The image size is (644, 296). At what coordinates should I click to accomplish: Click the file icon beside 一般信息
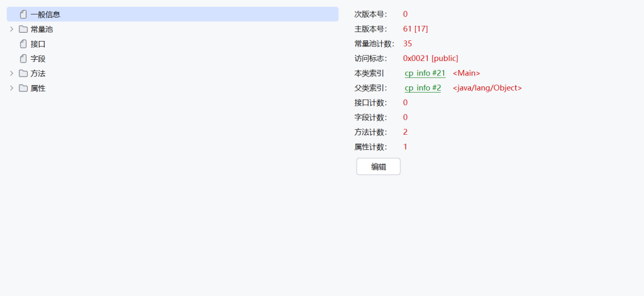[x=23, y=14]
